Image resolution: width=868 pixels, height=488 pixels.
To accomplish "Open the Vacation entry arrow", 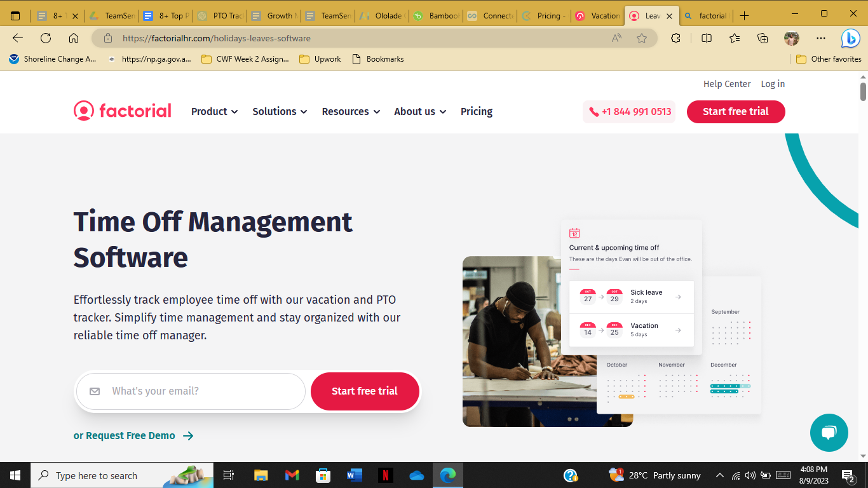I will coord(678,330).
